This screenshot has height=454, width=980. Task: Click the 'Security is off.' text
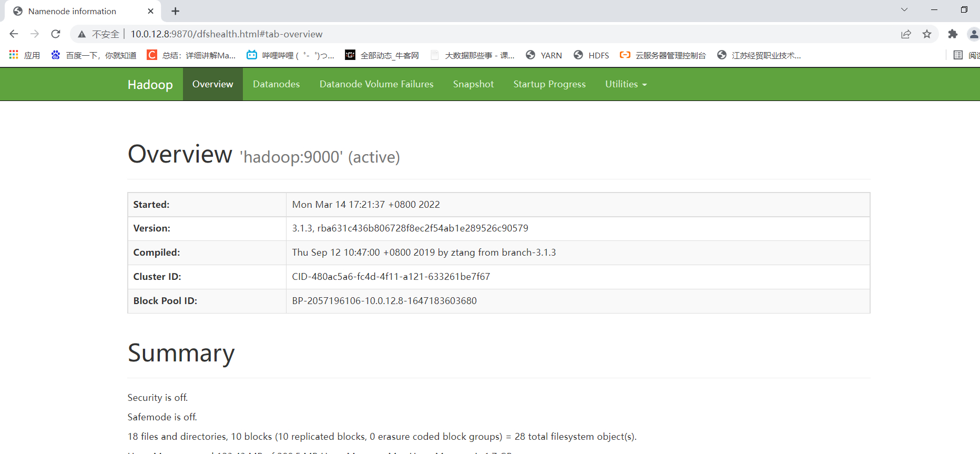[158, 398]
